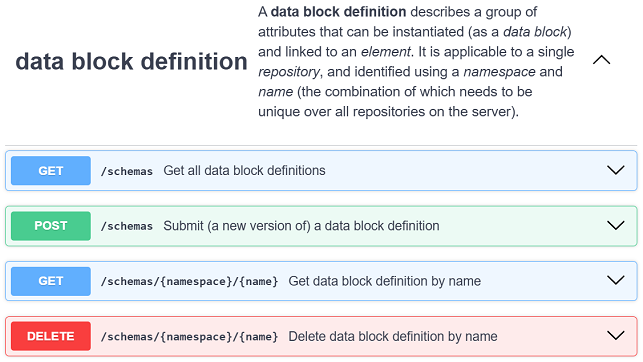
Task: Click 'Submit (a new version of) a data block definition'
Action: pyautogui.click(x=301, y=226)
